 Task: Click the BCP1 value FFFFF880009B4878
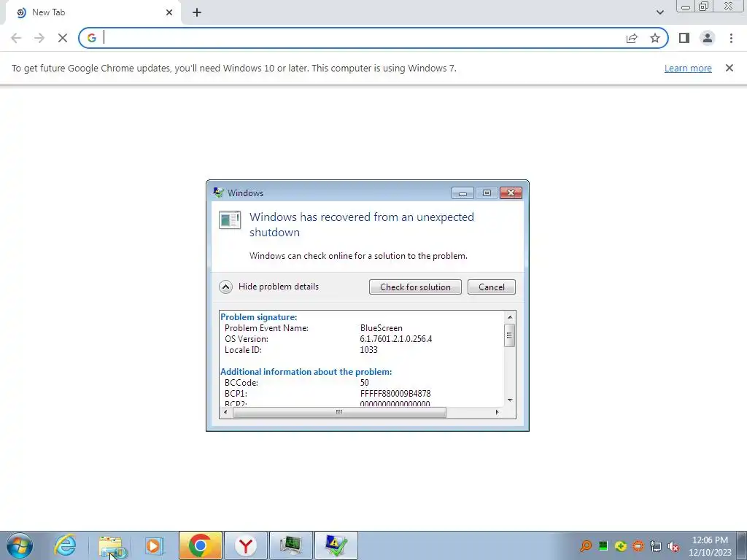pyautogui.click(x=395, y=394)
